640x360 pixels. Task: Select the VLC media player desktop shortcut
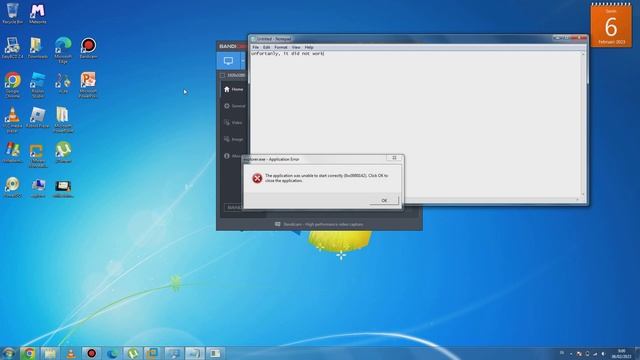pos(13,120)
